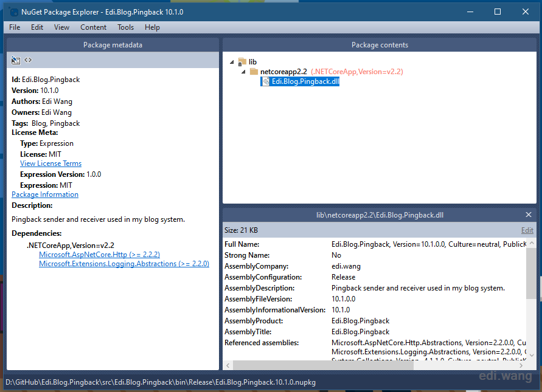Open the Content menu
This screenshot has width=542, height=392.
click(93, 27)
